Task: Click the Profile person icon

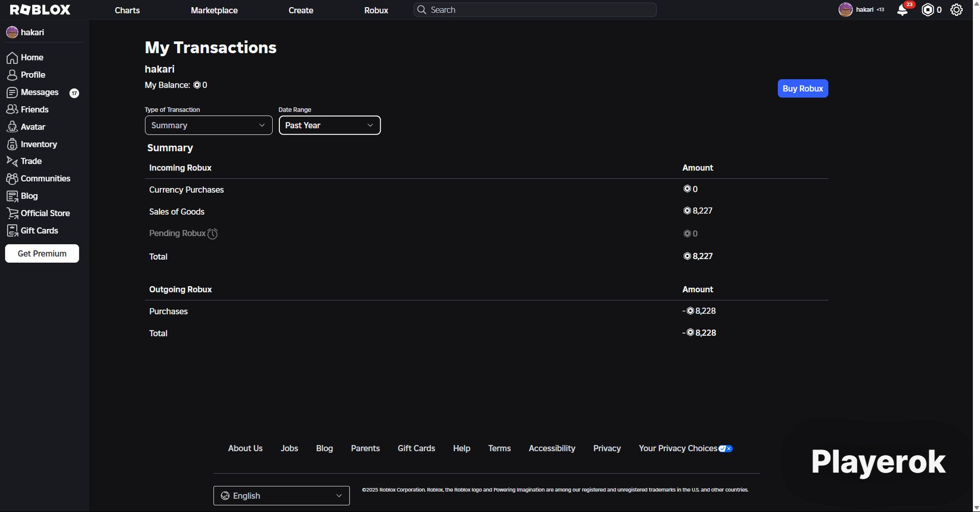Action: click(12, 75)
